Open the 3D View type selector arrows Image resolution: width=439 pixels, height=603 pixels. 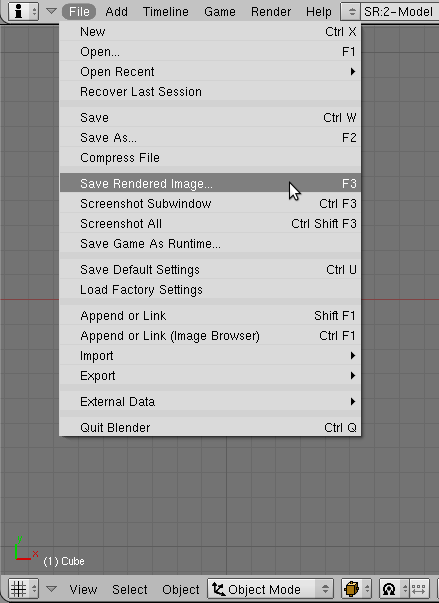pos(34,589)
